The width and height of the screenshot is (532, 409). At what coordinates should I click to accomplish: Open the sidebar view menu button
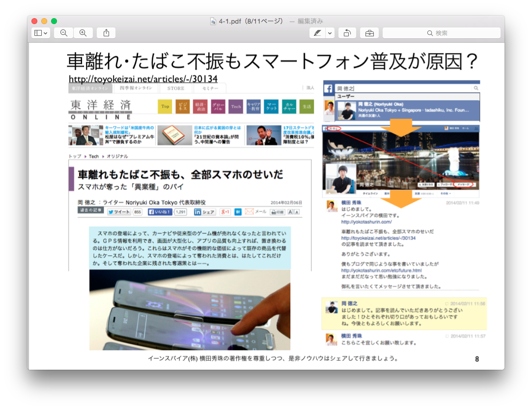point(41,33)
